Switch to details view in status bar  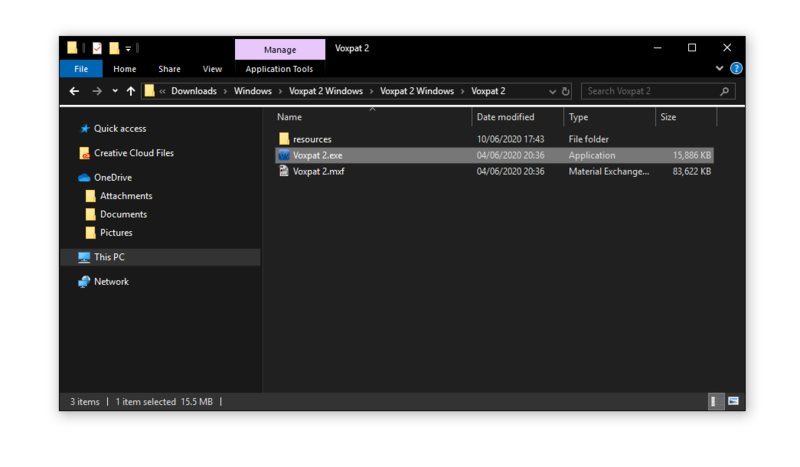[x=714, y=401]
